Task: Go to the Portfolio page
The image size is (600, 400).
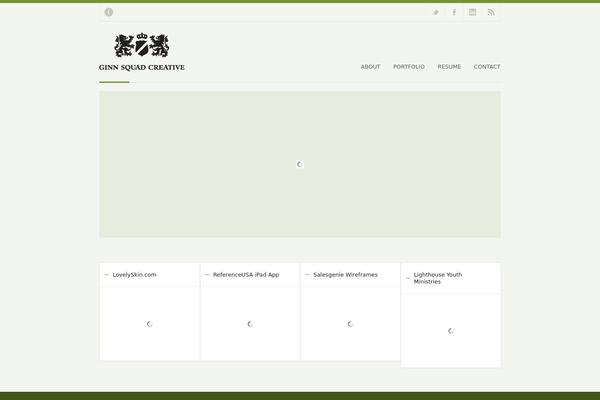Action: [409, 67]
